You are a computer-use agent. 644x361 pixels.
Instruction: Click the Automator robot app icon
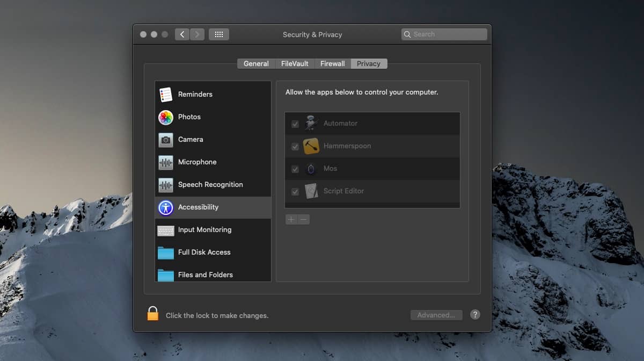[311, 123]
